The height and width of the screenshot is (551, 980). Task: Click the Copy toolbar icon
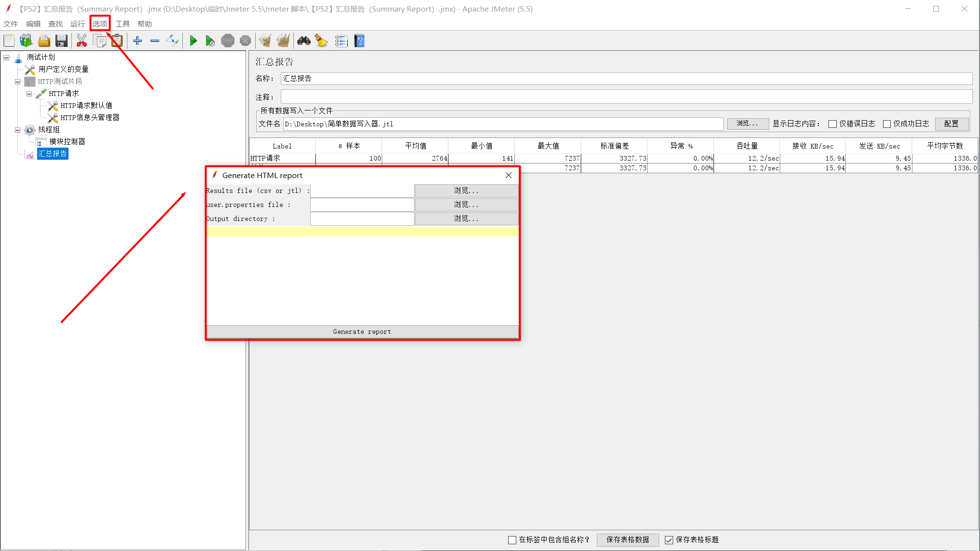[99, 41]
